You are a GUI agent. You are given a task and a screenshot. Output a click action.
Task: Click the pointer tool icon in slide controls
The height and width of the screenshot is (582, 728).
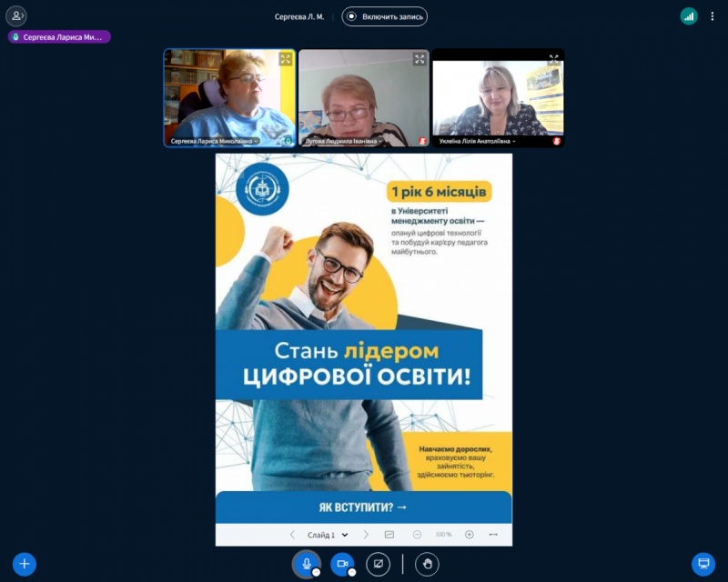click(x=389, y=535)
